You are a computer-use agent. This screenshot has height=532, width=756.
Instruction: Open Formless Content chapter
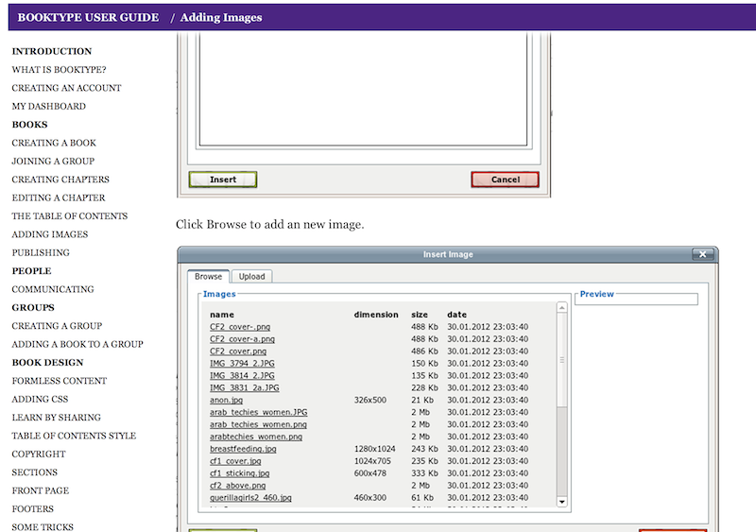coord(59,381)
